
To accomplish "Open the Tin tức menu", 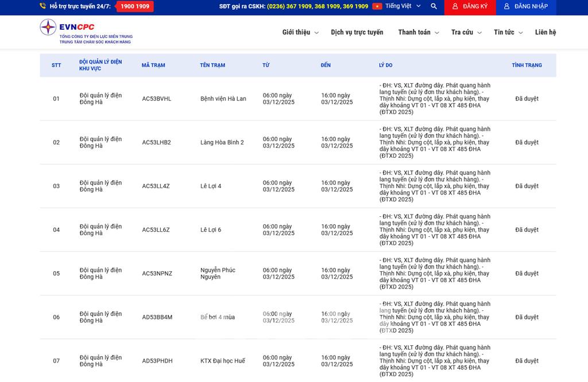I will [x=508, y=32].
